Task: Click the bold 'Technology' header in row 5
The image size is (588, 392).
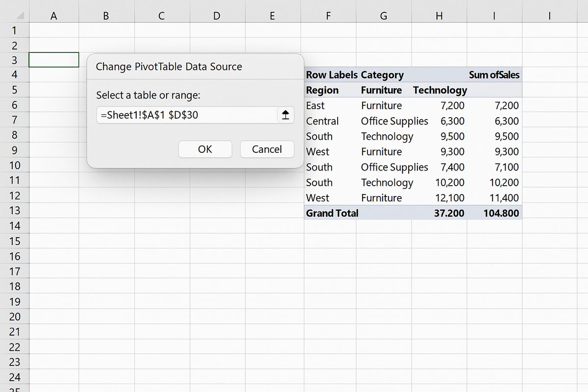Action: coord(440,90)
